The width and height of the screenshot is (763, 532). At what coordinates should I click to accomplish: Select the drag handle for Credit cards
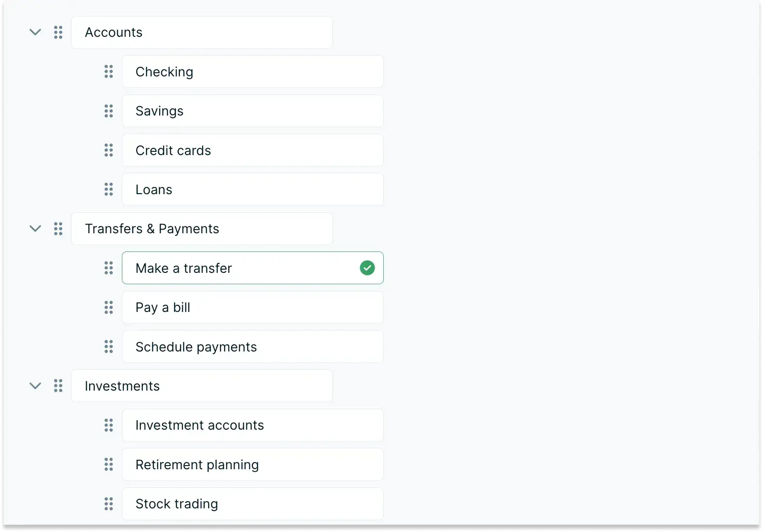click(x=109, y=150)
